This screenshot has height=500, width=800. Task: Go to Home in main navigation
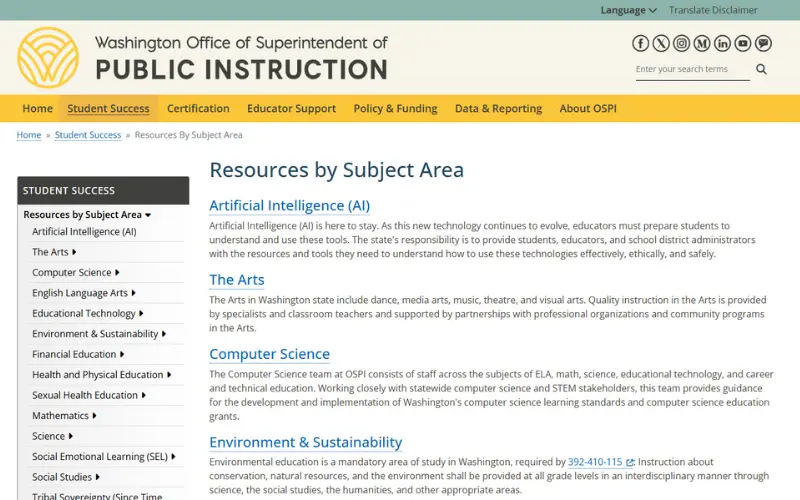[38, 108]
